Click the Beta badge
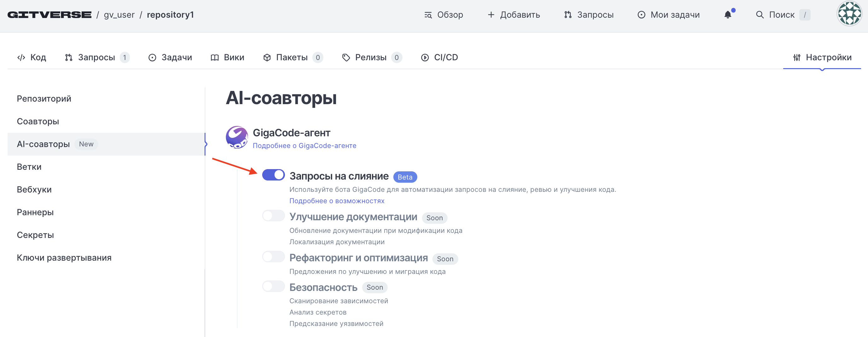 (x=405, y=177)
